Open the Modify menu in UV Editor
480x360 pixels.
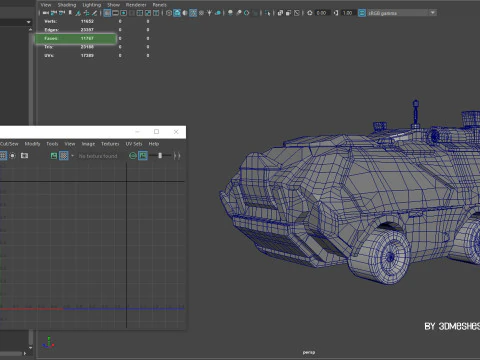point(32,144)
